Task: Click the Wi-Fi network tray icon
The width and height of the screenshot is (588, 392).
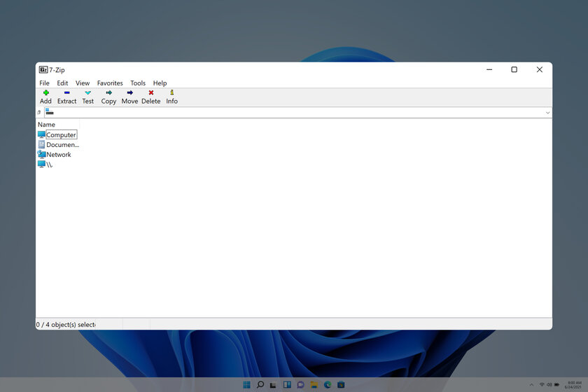Action: pyautogui.click(x=542, y=384)
